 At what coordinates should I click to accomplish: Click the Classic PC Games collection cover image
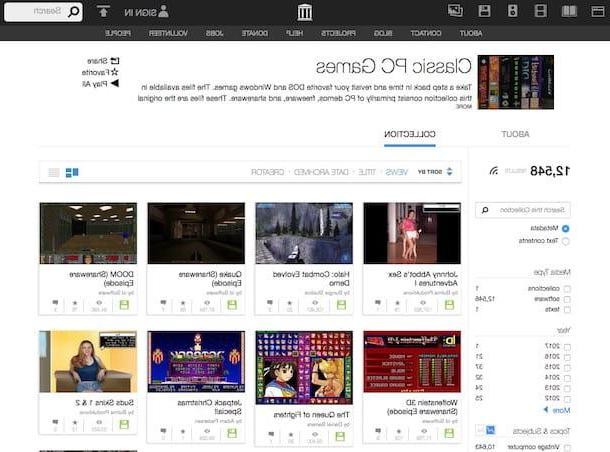pos(515,82)
